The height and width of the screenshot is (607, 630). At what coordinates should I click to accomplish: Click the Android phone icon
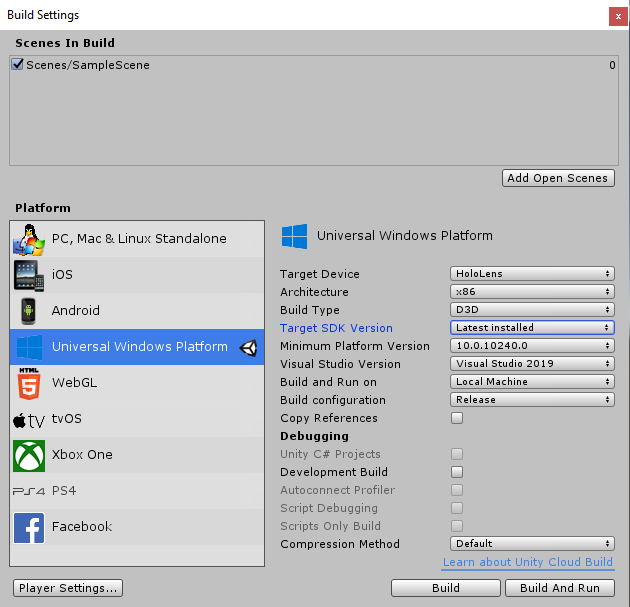(x=28, y=311)
